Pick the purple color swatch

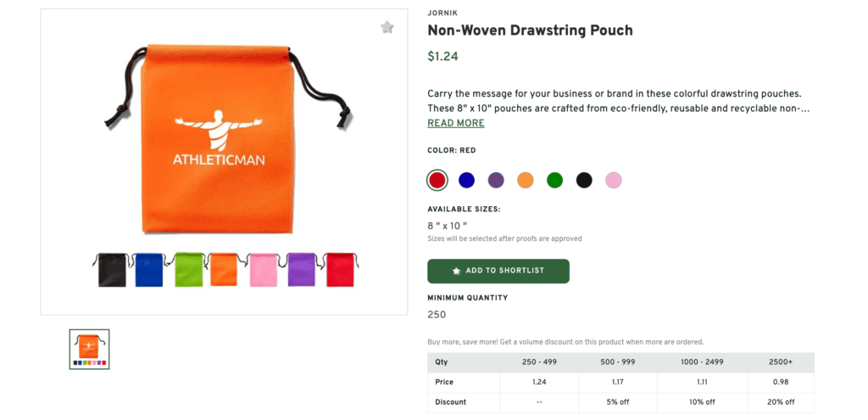pyautogui.click(x=496, y=180)
